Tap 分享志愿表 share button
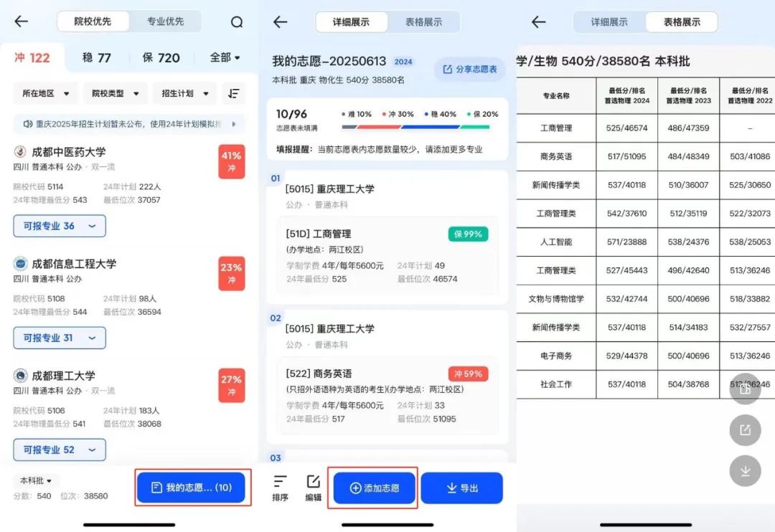775x532 pixels. point(469,69)
